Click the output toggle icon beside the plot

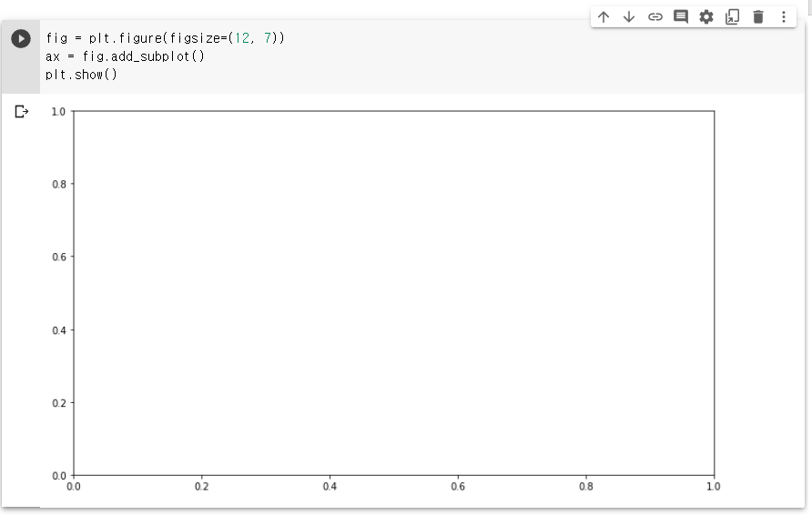[x=21, y=111]
